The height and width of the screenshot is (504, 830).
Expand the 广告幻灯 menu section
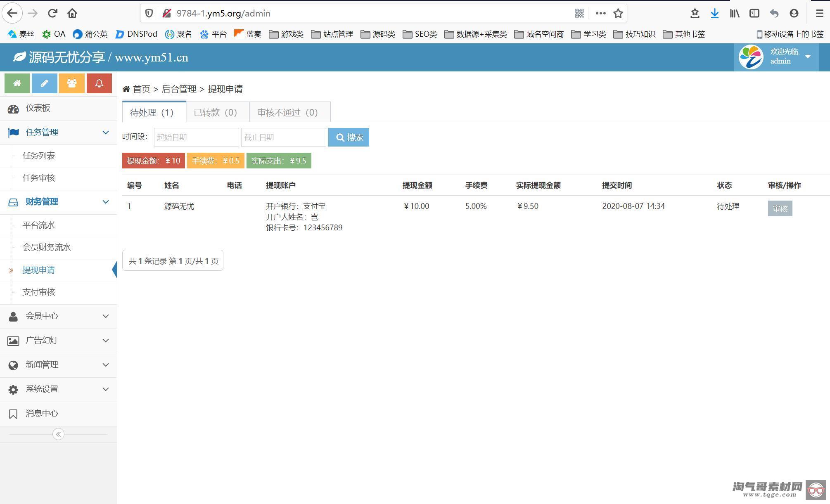coord(58,341)
